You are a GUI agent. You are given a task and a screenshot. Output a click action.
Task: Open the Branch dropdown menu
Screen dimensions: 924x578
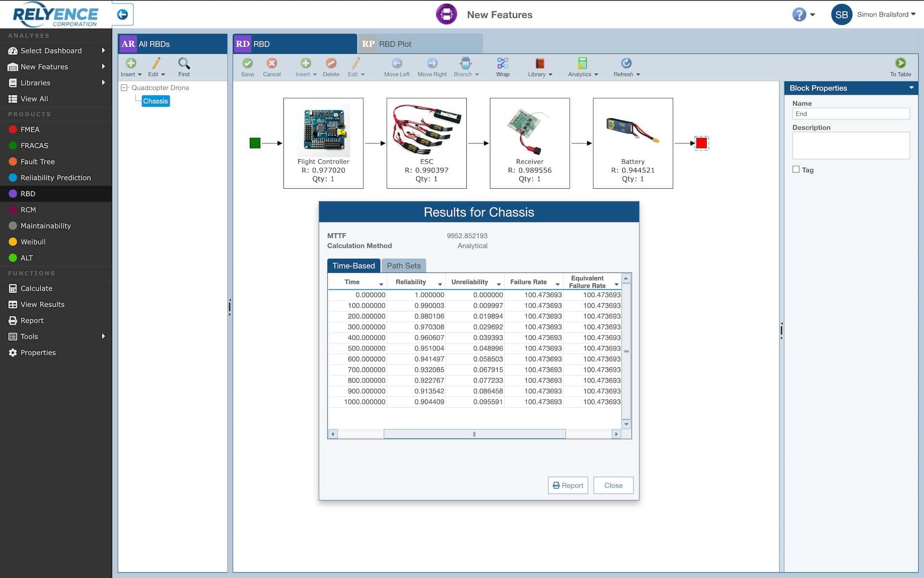pyautogui.click(x=466, y=67)
